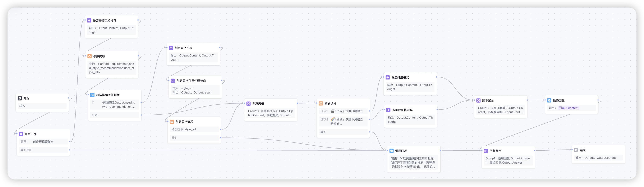Click the 结束 node's end icon
Viewport: 644px width, 187px height.
(x=576, y=150)
